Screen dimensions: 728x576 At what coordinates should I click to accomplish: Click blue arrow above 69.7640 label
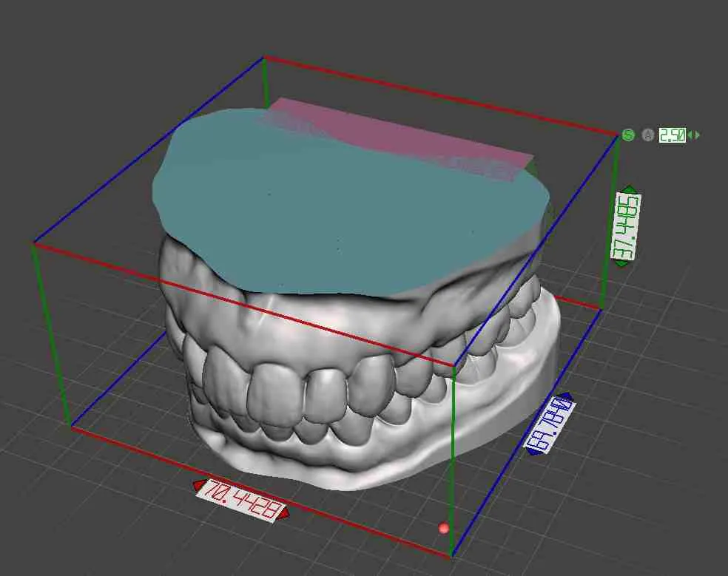point(565,396)
